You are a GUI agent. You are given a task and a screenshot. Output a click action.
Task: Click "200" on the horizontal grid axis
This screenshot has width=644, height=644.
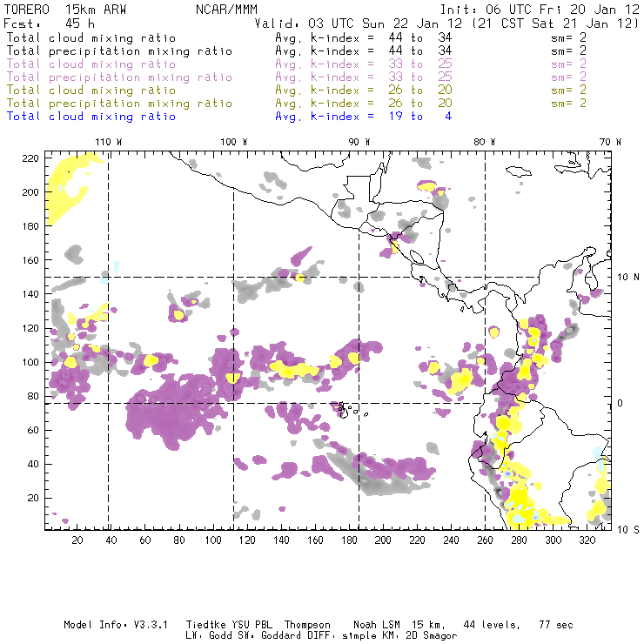pos(383,540)
